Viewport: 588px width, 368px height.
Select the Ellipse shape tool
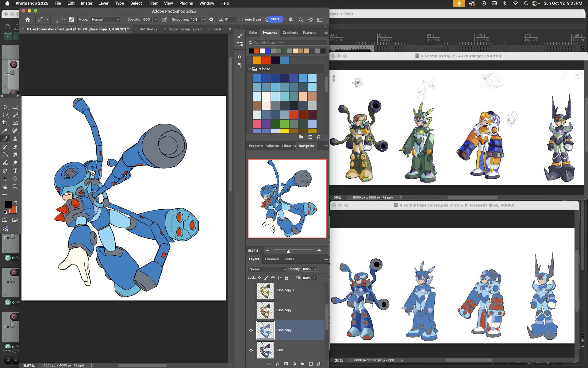tap(15, 179)
